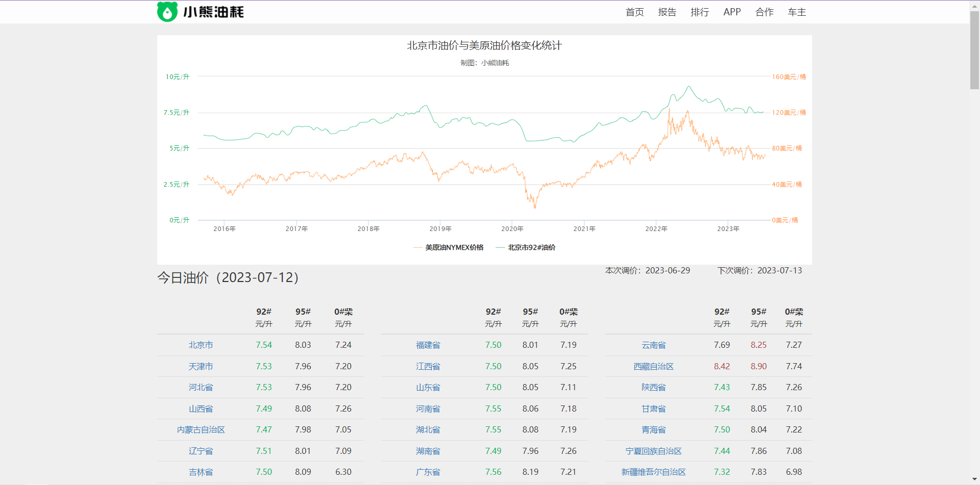Open the 辽宁省 link
Screen dimensions: 980x485
pos(201,451)
